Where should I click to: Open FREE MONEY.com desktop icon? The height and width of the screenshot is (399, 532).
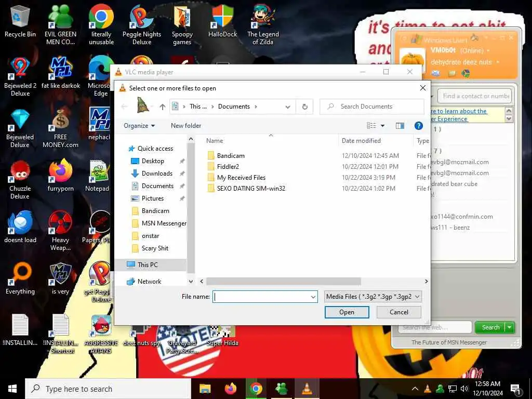coord(60,128)
